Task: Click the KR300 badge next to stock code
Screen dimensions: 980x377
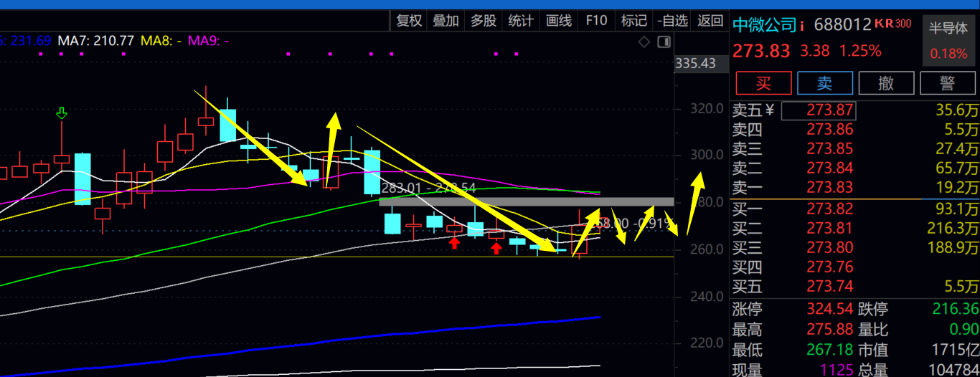Action: pos(893,24)
